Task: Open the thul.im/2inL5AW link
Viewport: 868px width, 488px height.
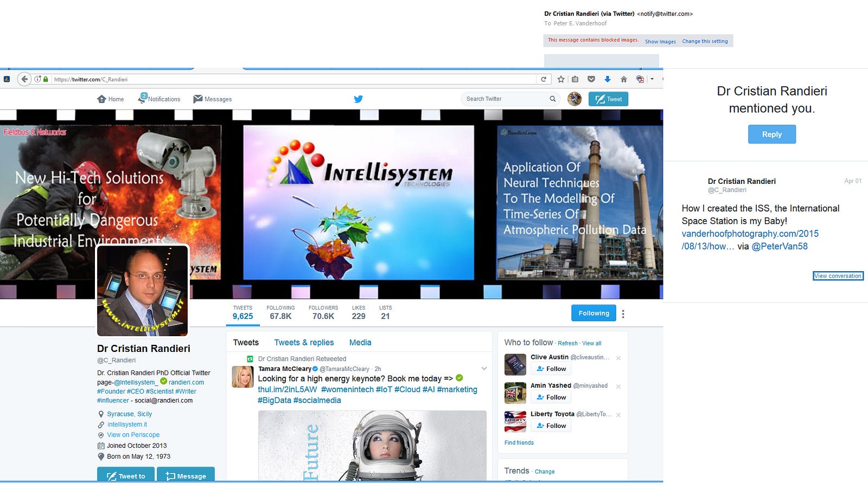Action: pyautogui.click(x=288, y=389)
